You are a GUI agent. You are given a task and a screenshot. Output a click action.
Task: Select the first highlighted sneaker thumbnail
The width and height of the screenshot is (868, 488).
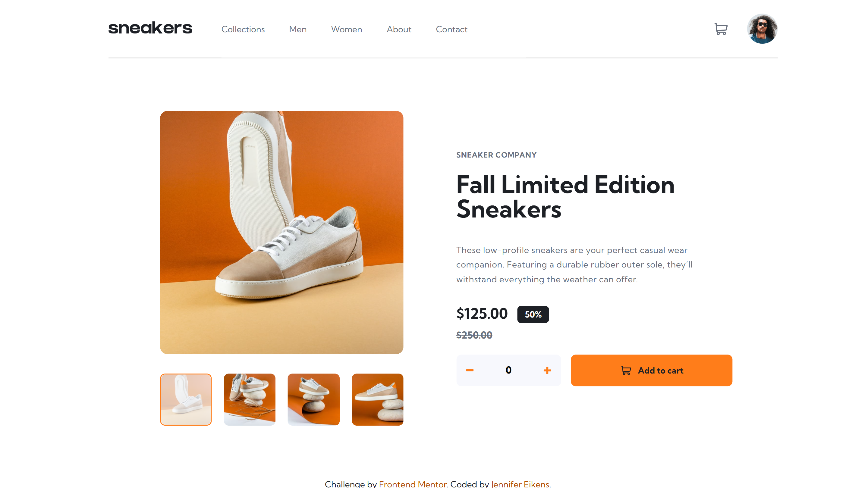(186, 399)
